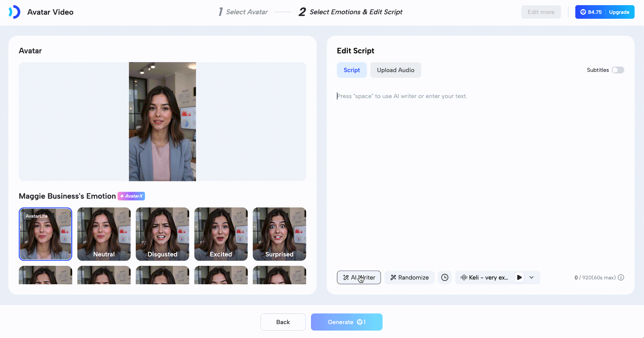Randomize the script text
Viewport: 644px width, 338px height.
pos(409,277)
